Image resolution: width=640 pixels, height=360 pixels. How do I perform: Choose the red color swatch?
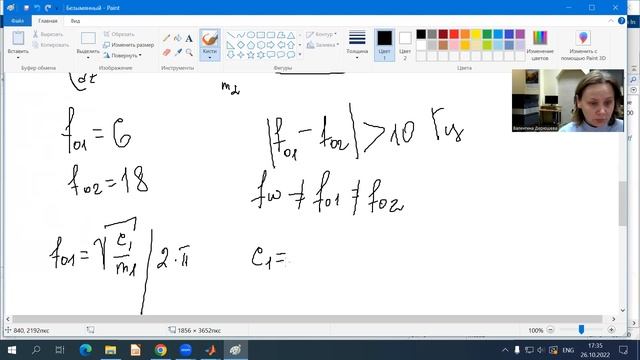coord(454,34)
